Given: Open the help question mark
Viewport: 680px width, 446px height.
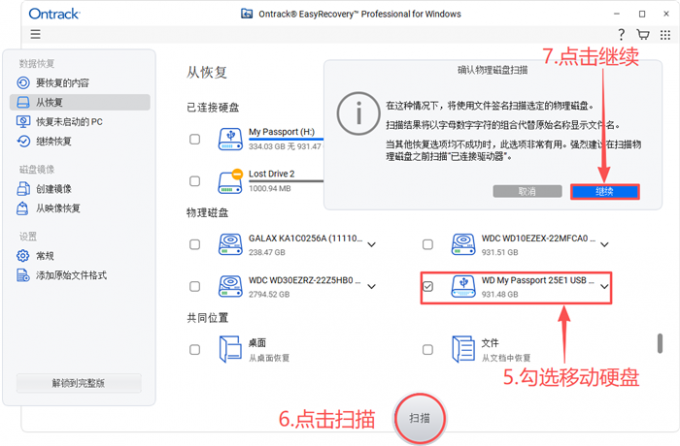Looking at the screenshot, I should [621, 34].
